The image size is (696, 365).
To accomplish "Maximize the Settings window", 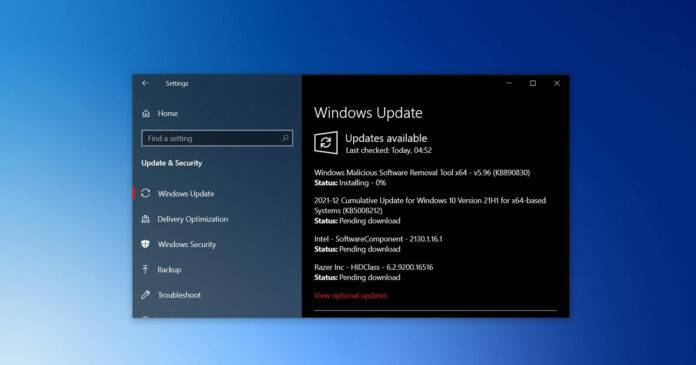I will 533,83.
